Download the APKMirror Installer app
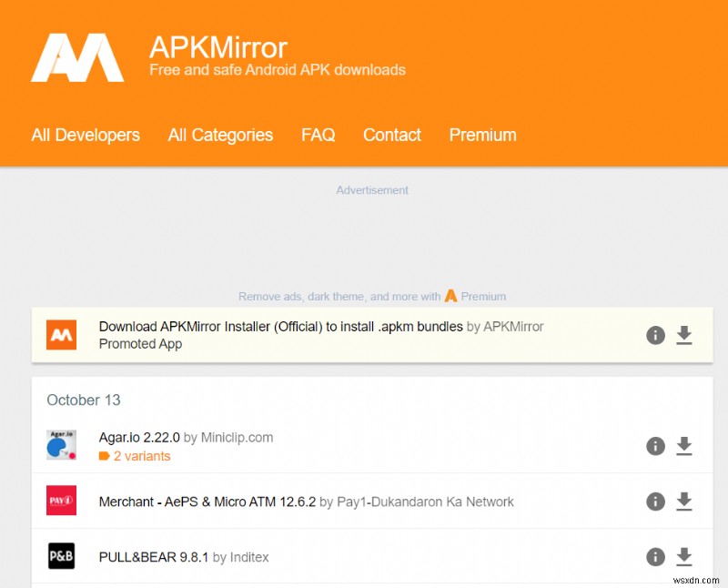728x588 pixels. pyautogui.click(x=686, y=335)
